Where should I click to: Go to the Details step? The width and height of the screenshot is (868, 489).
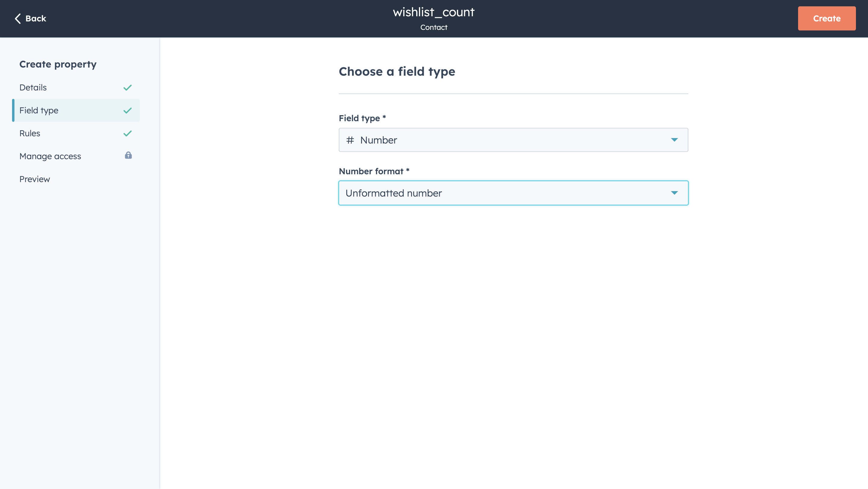click(x=33, y=88)
